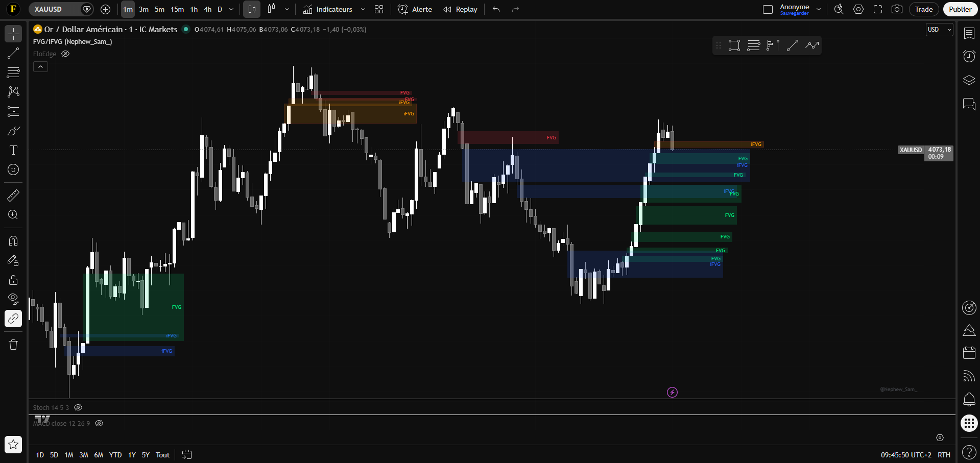Open the watchlist panel in right sidebar

[969, 34]
